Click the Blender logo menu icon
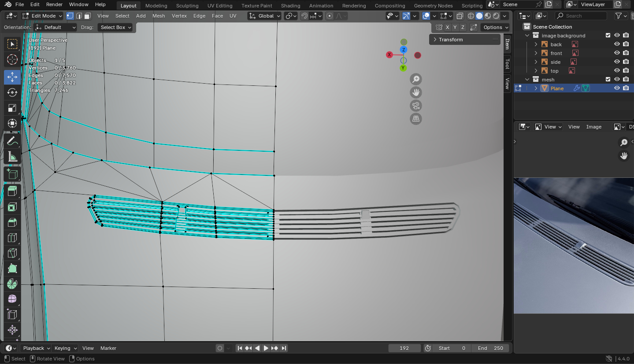 pos(8,4)
